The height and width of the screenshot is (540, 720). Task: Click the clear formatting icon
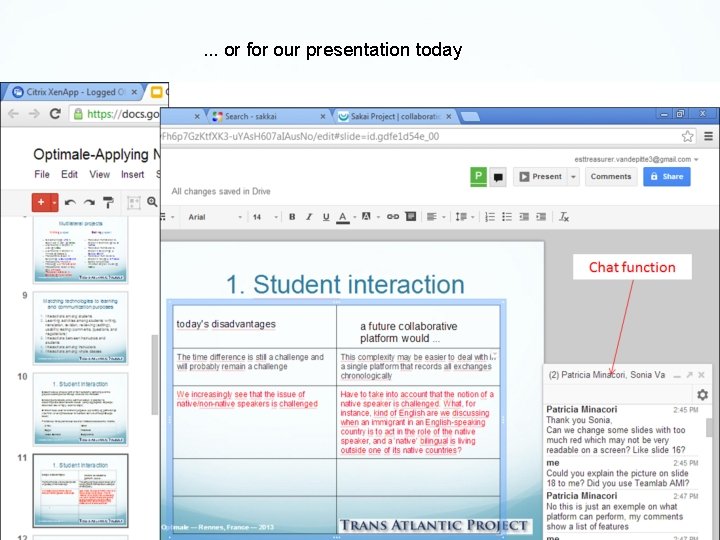click(564, 217)
